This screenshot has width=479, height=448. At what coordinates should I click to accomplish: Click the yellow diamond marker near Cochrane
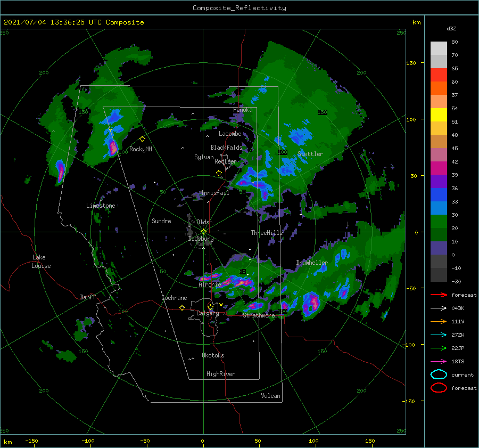[x=183, y=308]
